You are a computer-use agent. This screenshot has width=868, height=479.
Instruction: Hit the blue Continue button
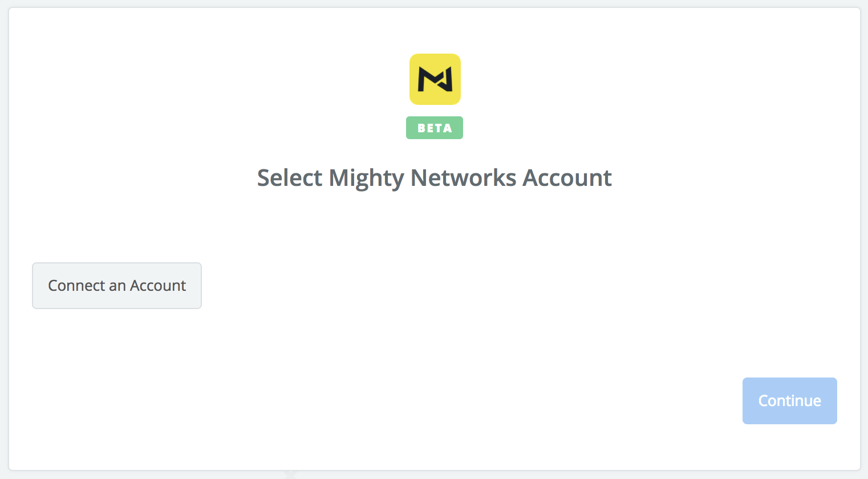tap(790, 401)
